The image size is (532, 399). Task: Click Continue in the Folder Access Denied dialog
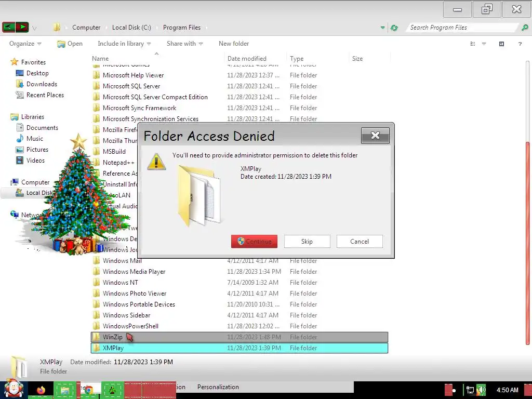point(254,241)
